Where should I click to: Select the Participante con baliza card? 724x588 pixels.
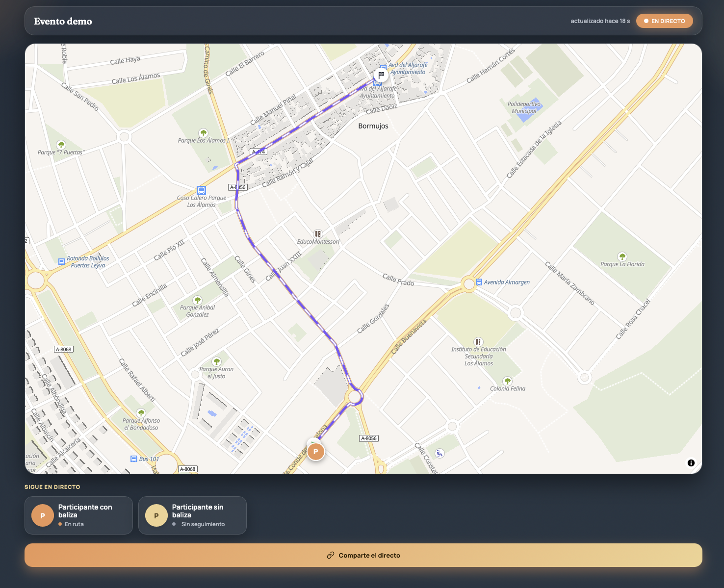[78, 515]
